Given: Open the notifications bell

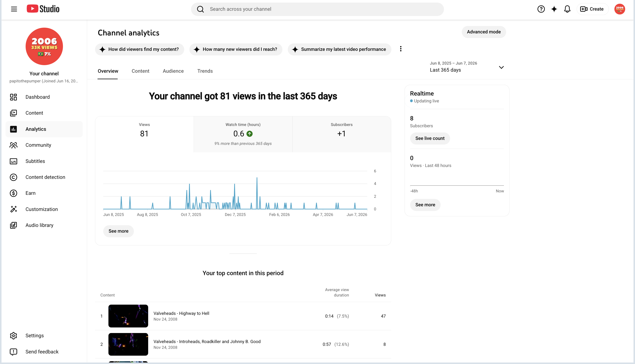Looking at the screenshot, I should coord(567,9).
